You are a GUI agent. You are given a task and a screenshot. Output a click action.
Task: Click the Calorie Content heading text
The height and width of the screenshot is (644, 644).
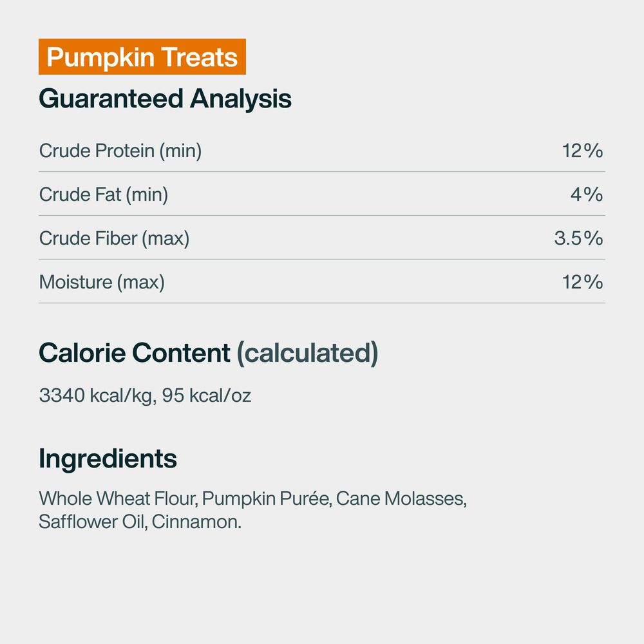(135, 353)
